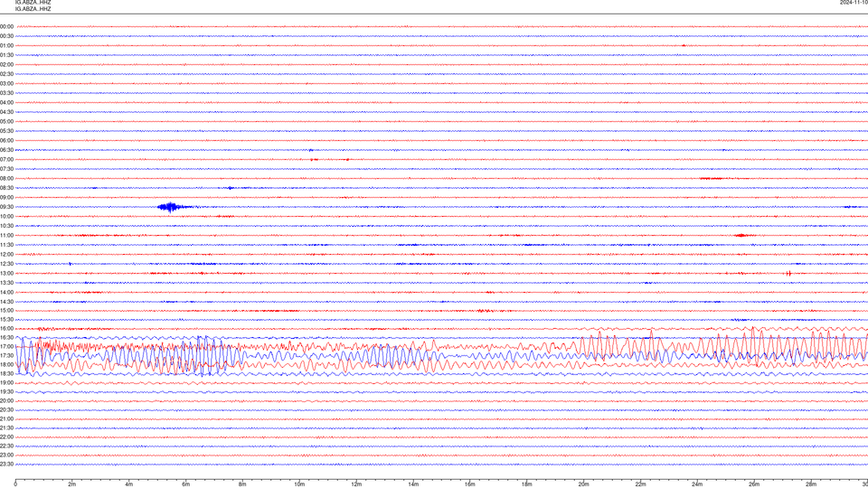Viewport: 868px width, 488px height.
Task: Select the 26m axis tick label
Action: [754, 484]
